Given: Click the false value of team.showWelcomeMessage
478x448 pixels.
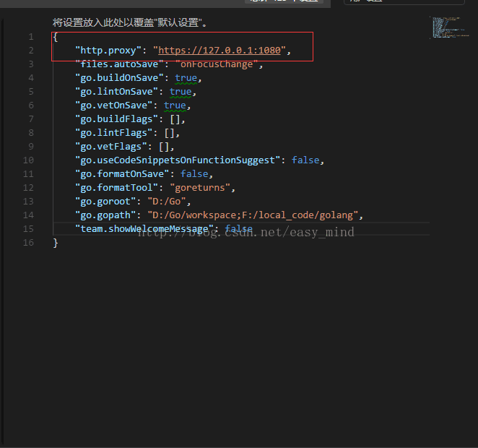Looking at the screenshot, I should (239, 229).
